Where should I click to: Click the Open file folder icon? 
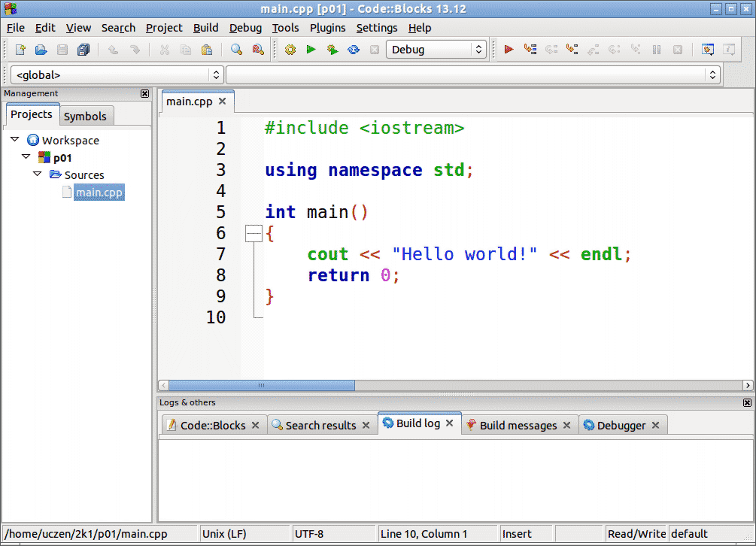41,50
